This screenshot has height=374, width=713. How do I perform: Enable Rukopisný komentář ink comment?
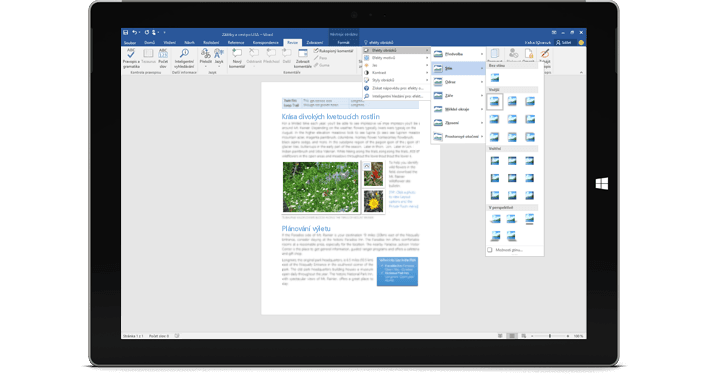(x=333, y=51)
